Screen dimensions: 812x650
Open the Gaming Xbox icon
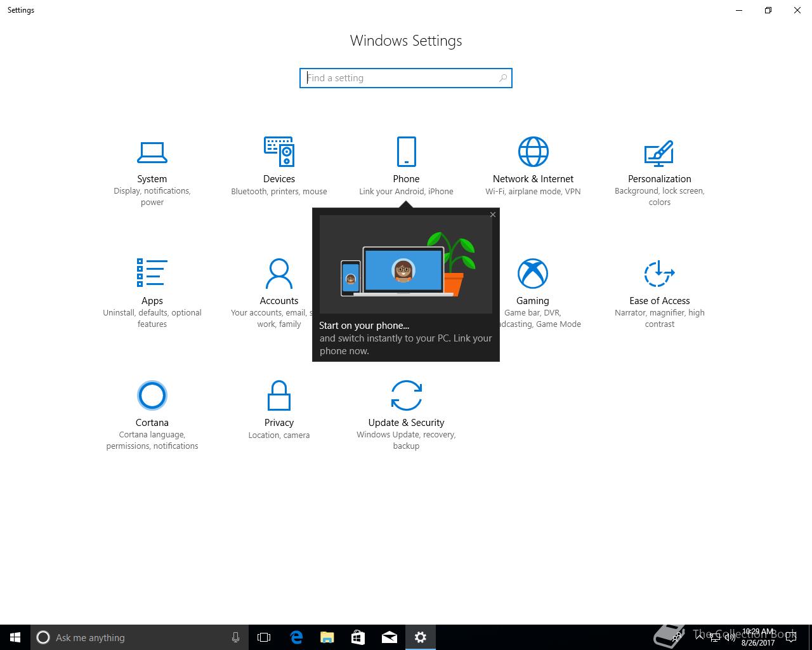click(533, 274)
